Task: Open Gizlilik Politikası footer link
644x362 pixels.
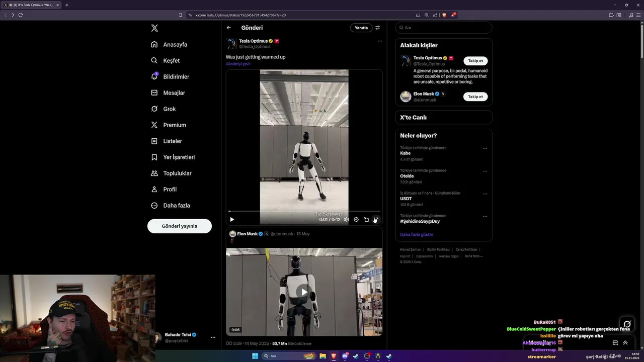Action: [438, 249]
